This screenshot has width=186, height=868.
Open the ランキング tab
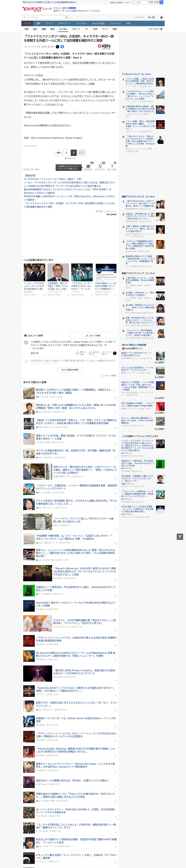[x=115, y=24]
